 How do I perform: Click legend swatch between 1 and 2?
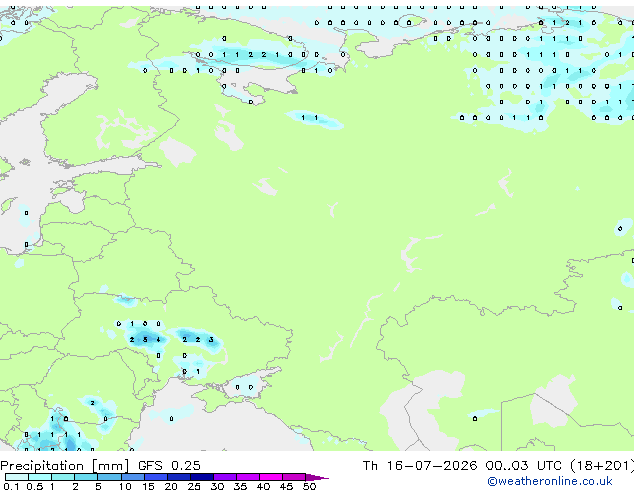[x=63, y=477]
